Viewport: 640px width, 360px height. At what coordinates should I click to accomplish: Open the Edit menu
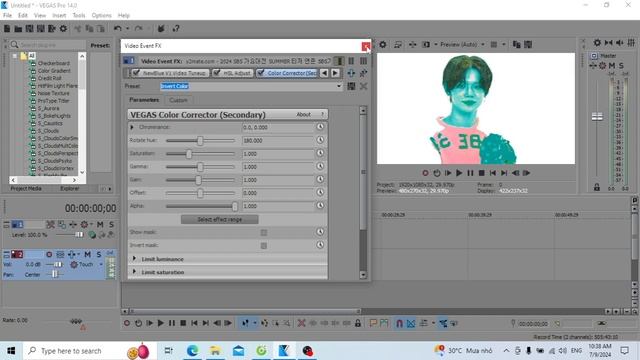pos(23,16)
